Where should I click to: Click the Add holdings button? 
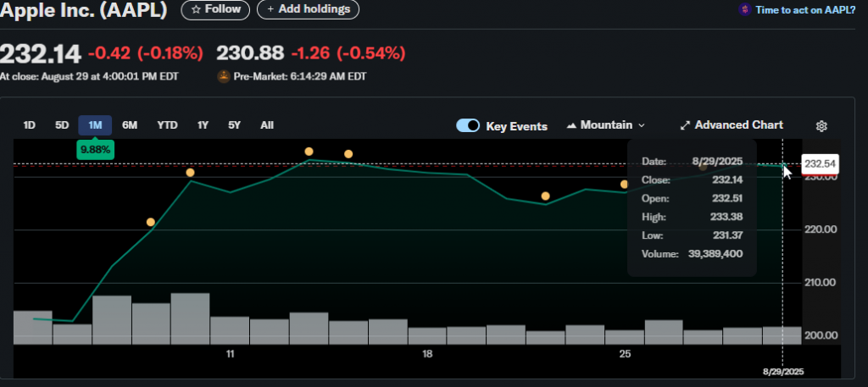309,9
